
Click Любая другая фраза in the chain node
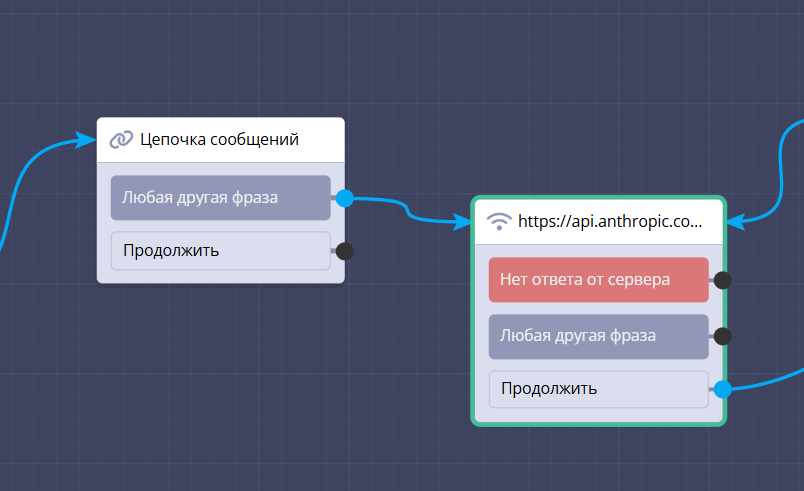[x=220, y=198]
